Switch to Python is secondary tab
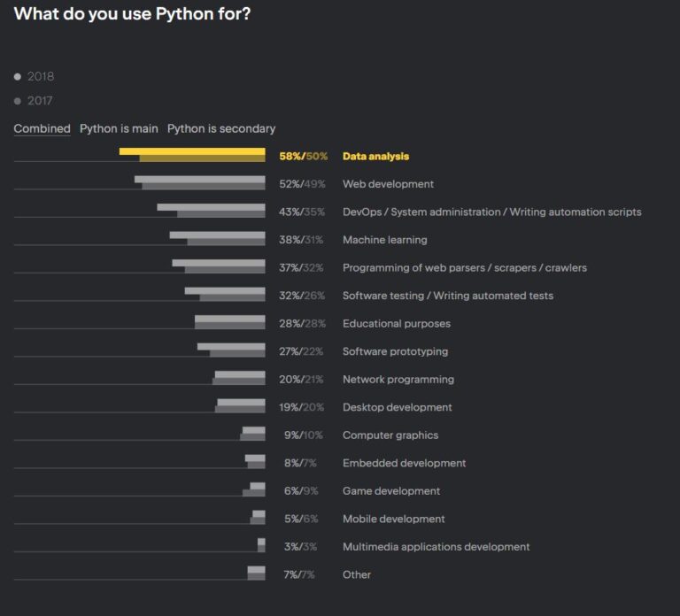The height and width of the screenshot is (616, 680). click(221, 128)
